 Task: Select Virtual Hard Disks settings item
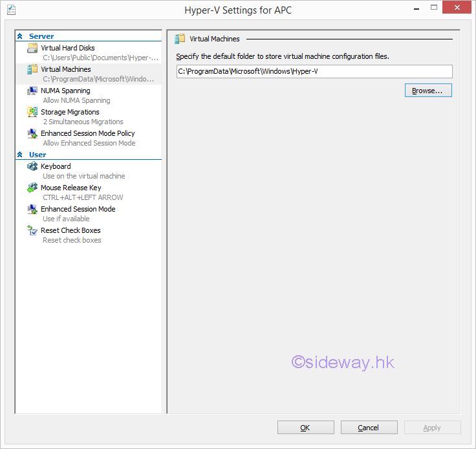67,48
